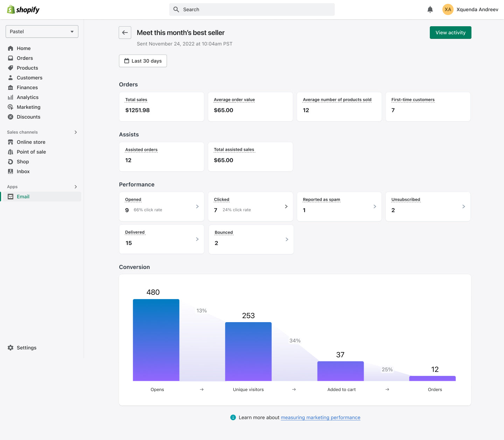This screenshot has height=440, width=504.
Task: Open the Pastel store switcher dropdown
Action: [42, 31]
